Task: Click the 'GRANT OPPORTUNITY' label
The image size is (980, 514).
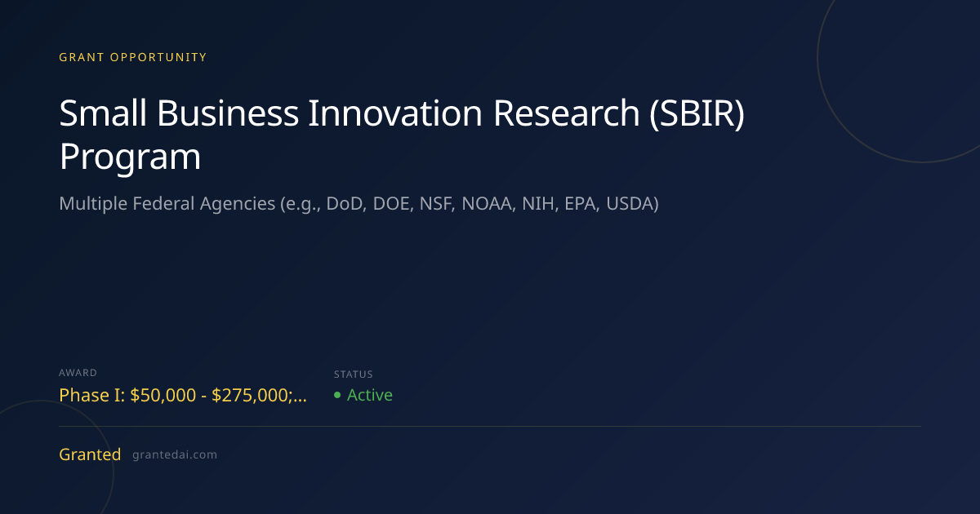Action: click(133, 57)
